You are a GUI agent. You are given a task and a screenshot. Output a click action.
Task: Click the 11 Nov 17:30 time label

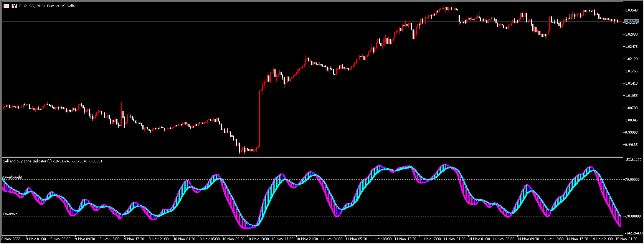(430, 239)
